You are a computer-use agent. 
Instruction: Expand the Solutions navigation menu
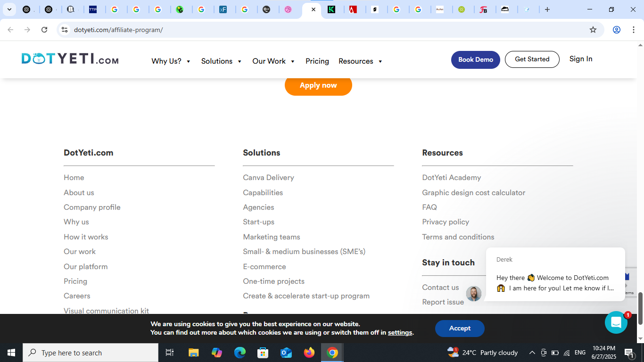222,61
